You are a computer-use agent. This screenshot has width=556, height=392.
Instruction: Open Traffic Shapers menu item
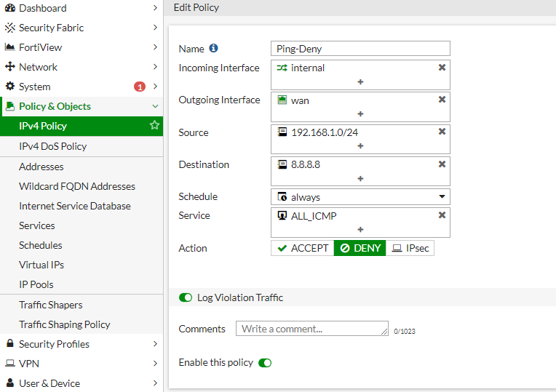click(x=82, y=305)
